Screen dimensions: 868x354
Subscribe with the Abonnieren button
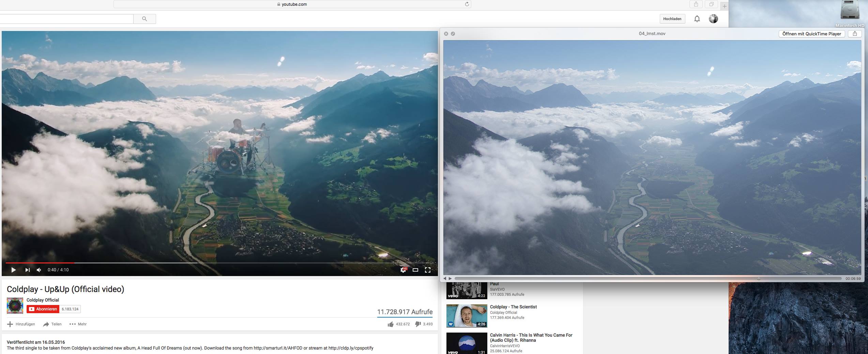click(x=43, y=309)
